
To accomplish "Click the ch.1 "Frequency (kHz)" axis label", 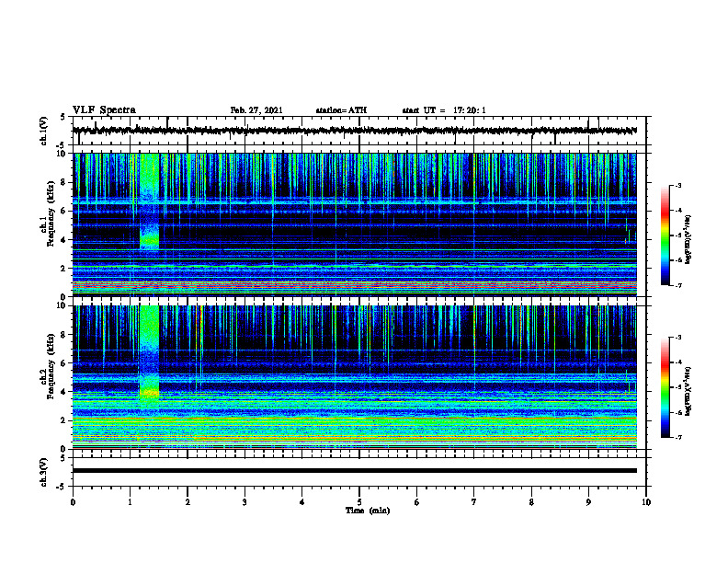I will [x=51, y=213].
